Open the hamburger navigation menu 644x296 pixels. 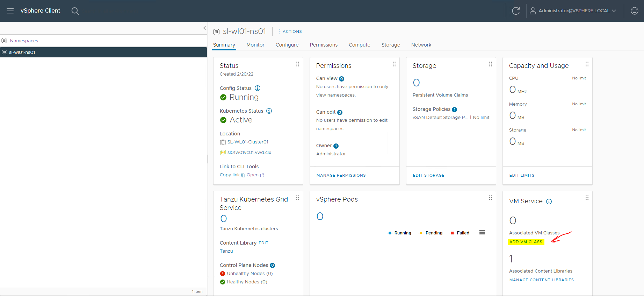(x=10, y=11)
